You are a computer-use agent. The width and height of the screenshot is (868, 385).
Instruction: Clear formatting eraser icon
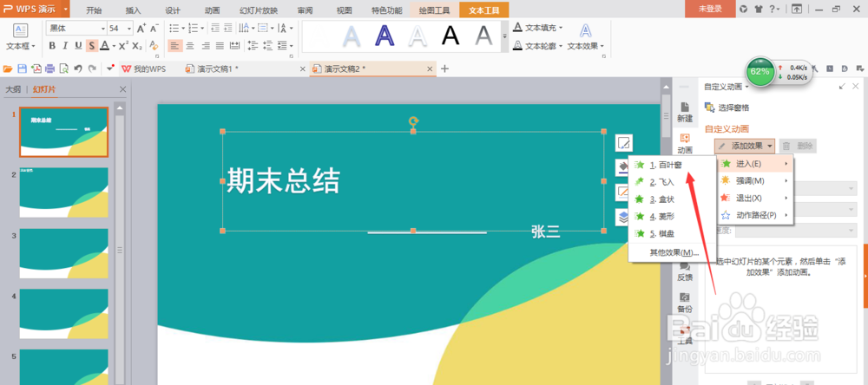pos(155,46)
